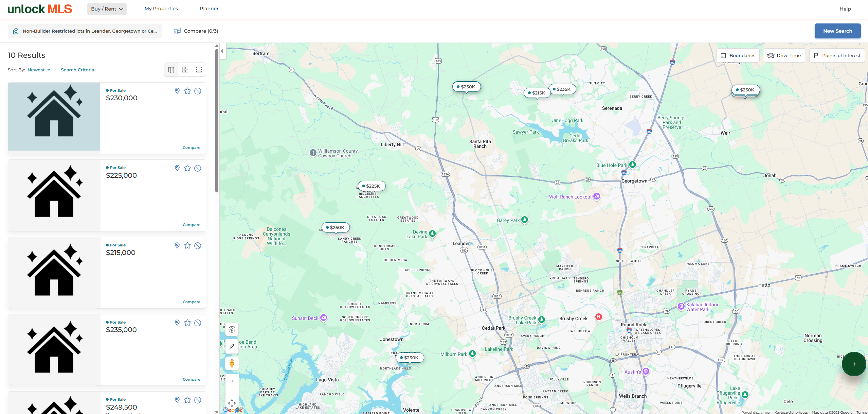The image size is (868, 414).
Task: Switch to the split map view
Action: [171, 70]
